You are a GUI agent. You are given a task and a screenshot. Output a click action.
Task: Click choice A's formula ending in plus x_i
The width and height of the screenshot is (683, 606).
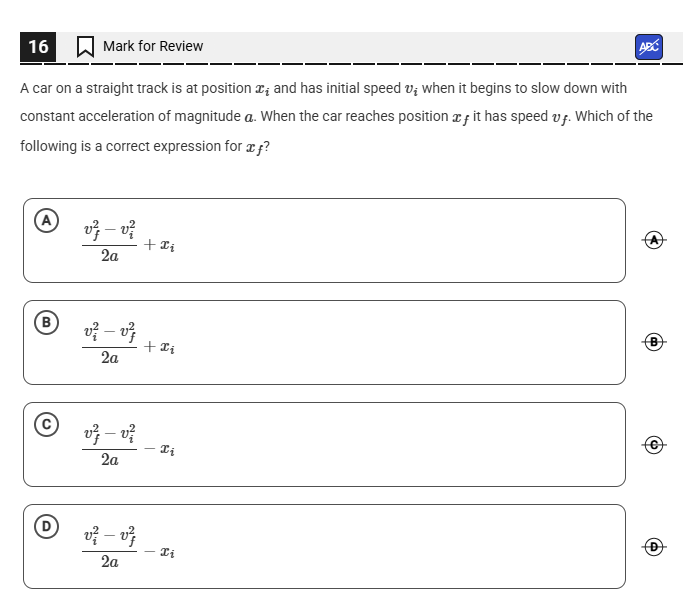click(x=130, y=240)
